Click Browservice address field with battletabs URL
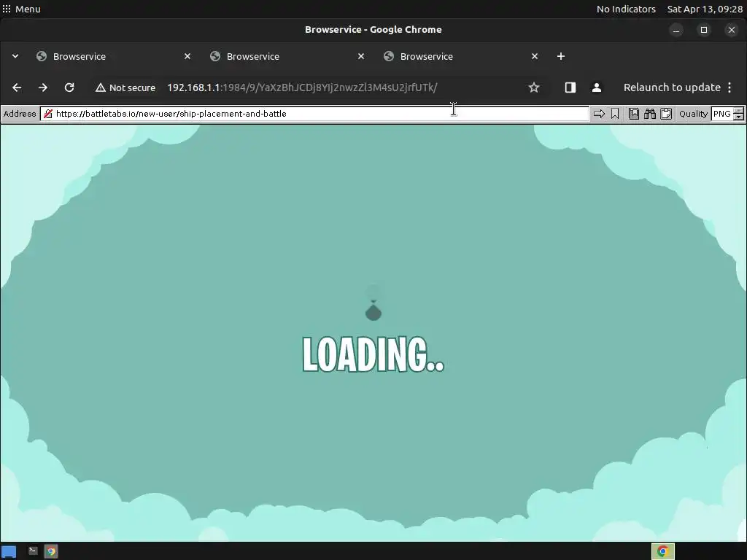747x560 pixels. (x=314, y=114)
